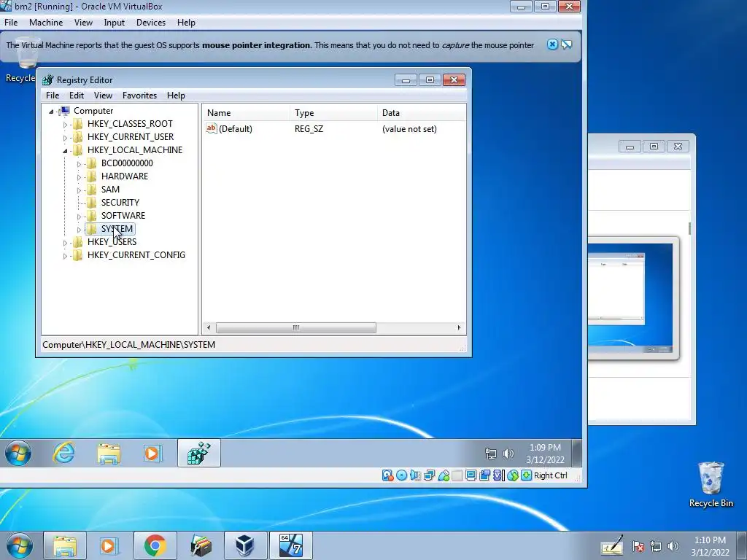Expand HKEY_CURRENT_USER with its arrow
Viewport: 747px width, 560px height.
pyautogui.click(x=65, y=138)
